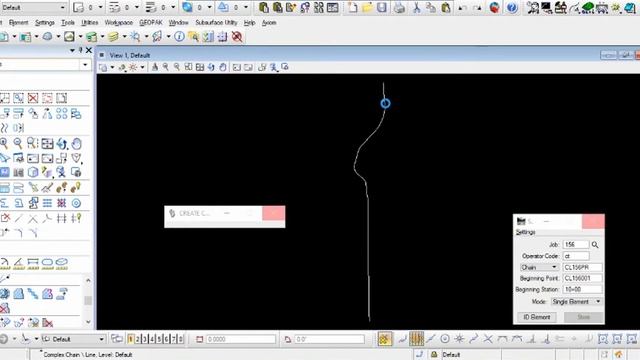The height and width of the screenshot is (360, 640).
Task: Click the Job number input field
Action: pos(576,244)
